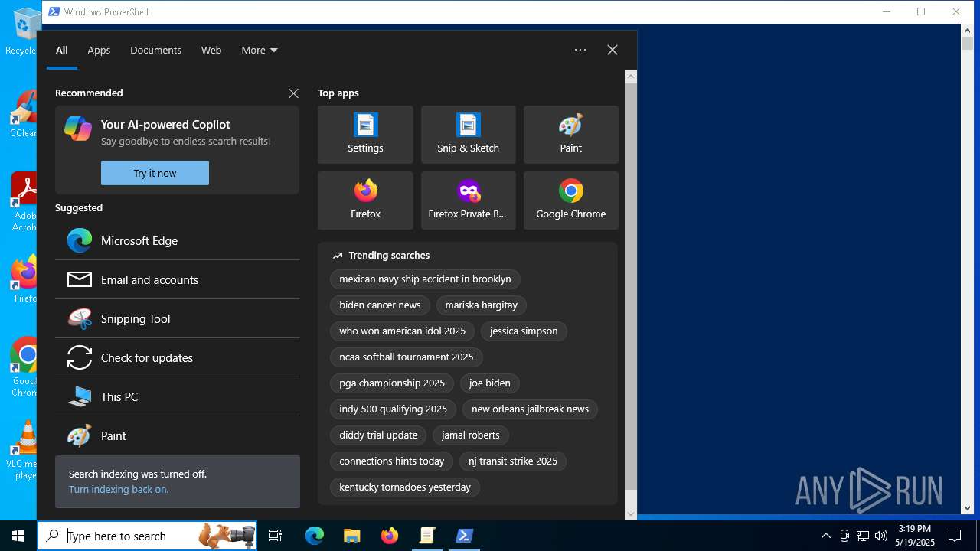Open yellow notes app on taskbar
980x551 pixels.
pos(427,536)
